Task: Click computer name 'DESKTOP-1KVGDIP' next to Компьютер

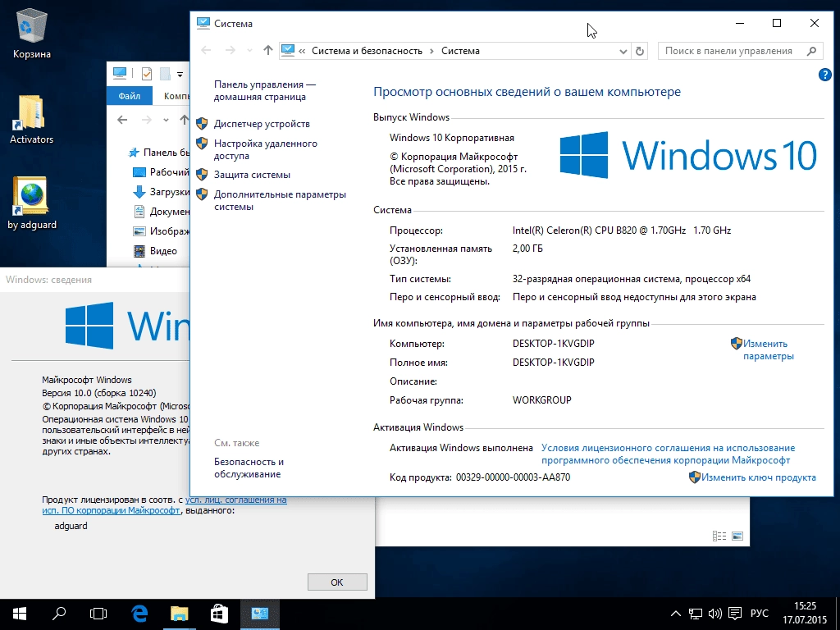Action: coord(554,344)
